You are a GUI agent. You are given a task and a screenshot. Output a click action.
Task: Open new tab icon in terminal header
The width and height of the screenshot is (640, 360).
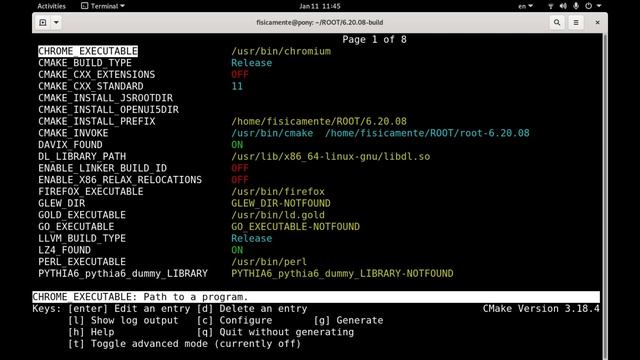[x=43, y=22]
